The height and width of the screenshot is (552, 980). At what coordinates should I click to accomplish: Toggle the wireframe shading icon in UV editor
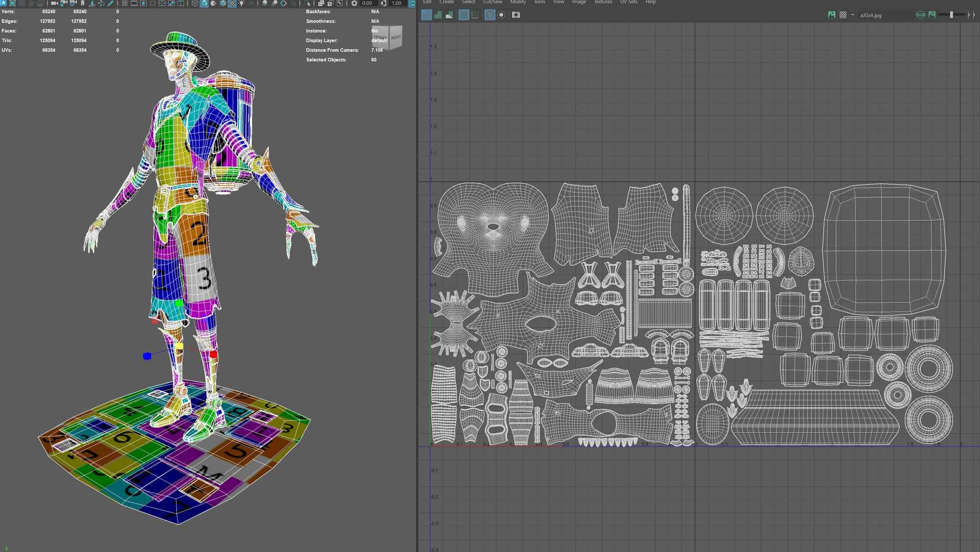coord(427,15)
